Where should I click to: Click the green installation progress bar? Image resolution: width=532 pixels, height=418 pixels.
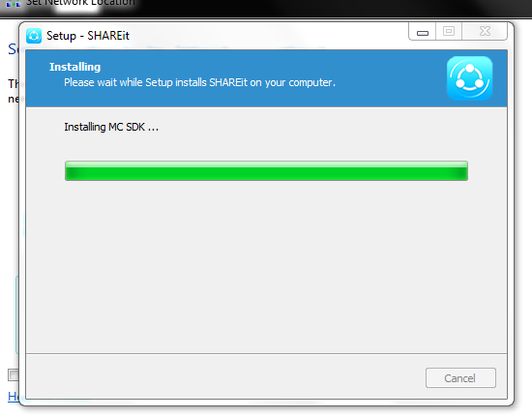(266, 171)
